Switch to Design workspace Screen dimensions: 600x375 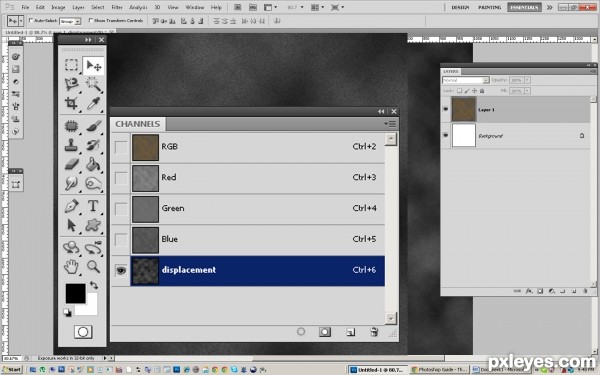460,7
